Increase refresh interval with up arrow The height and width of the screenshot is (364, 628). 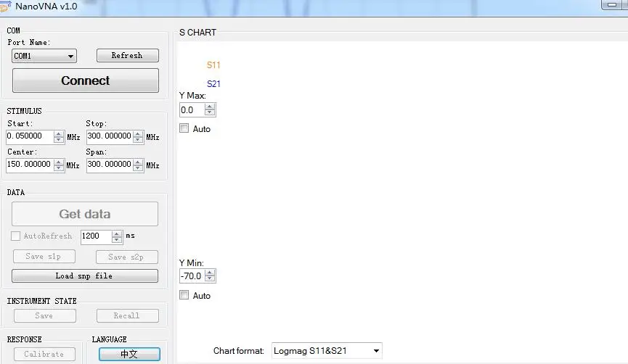click(117, 233)
